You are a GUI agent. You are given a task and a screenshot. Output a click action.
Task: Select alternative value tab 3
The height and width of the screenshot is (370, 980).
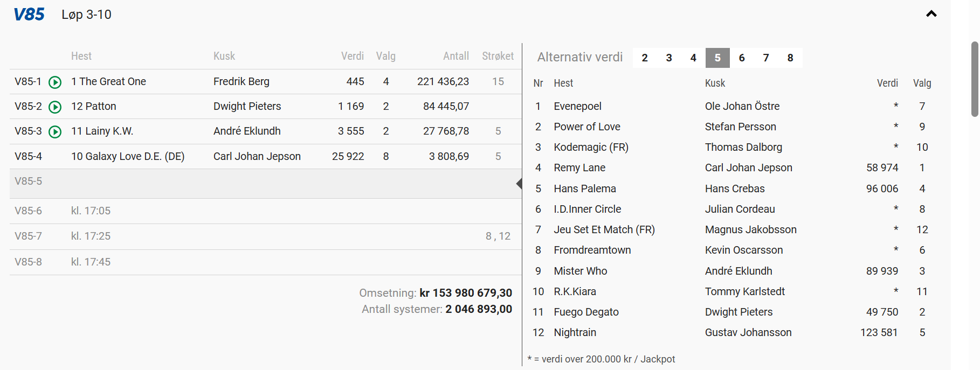click(x=669, y=58)
